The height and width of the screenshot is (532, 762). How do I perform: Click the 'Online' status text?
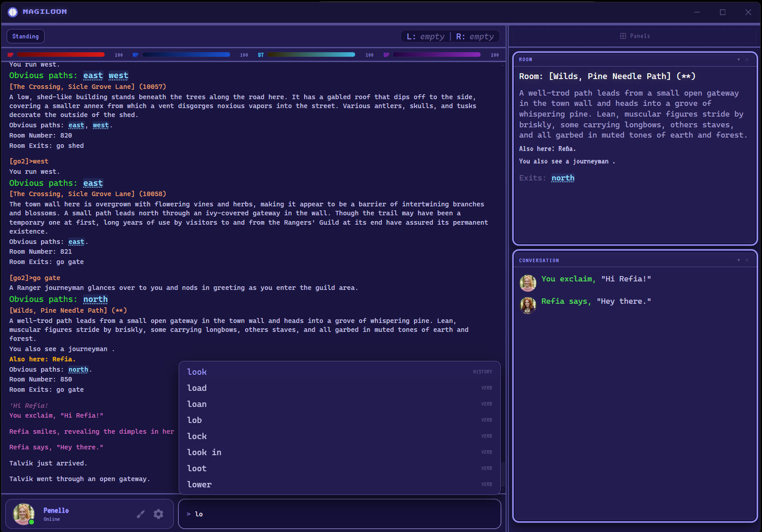click(x=52, y=519)
